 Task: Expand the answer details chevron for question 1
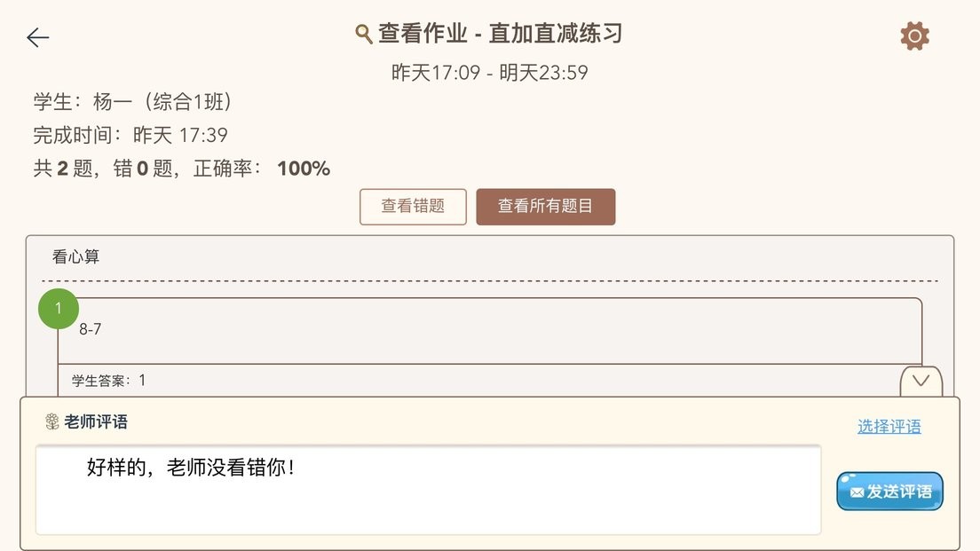[920, 382]
